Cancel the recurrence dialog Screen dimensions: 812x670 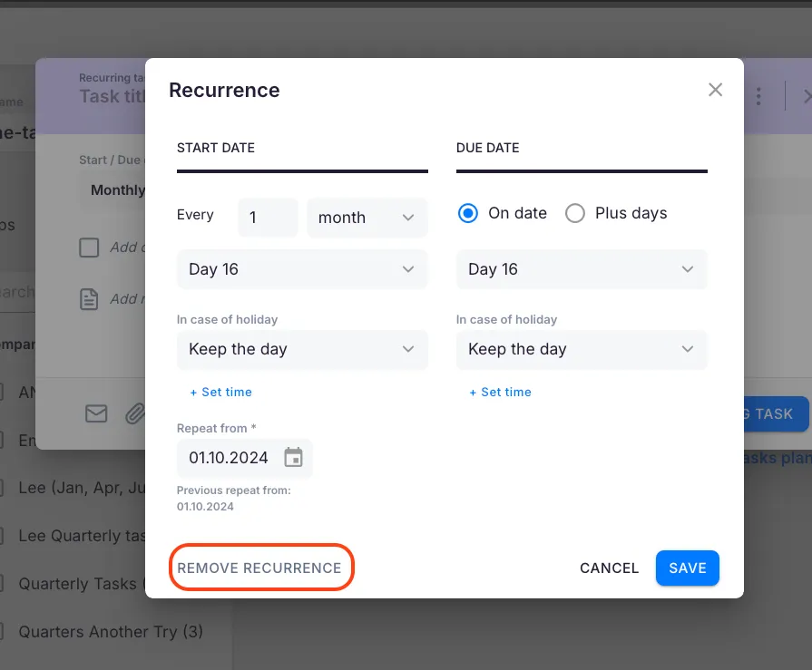click(610, 568)
